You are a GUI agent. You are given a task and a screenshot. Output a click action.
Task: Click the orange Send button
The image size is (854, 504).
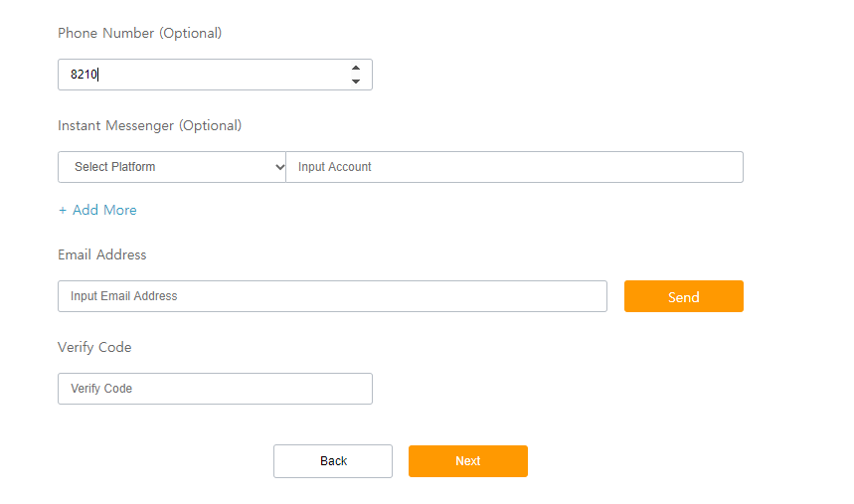[684, 296]
